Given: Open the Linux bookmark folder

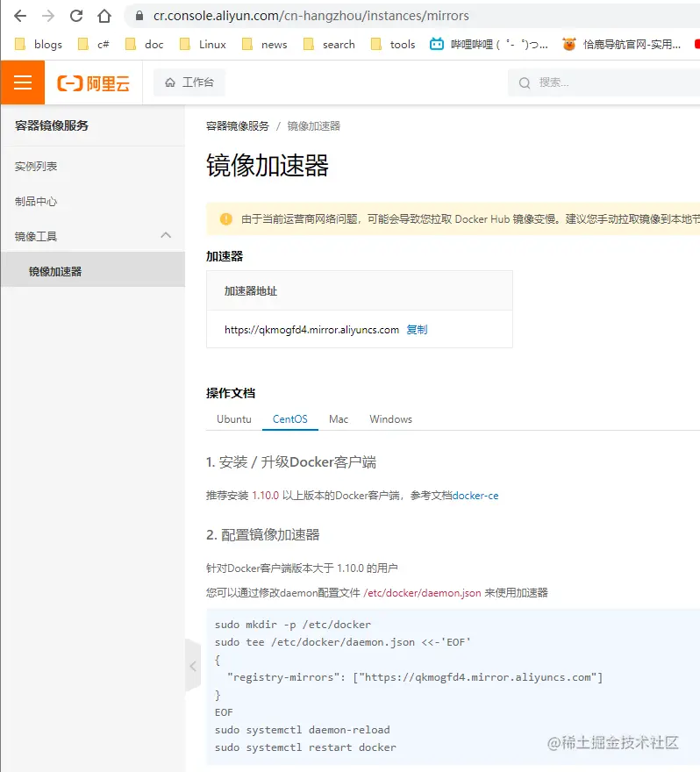Looking at the screenshot, I should click(x=203, y=45).
